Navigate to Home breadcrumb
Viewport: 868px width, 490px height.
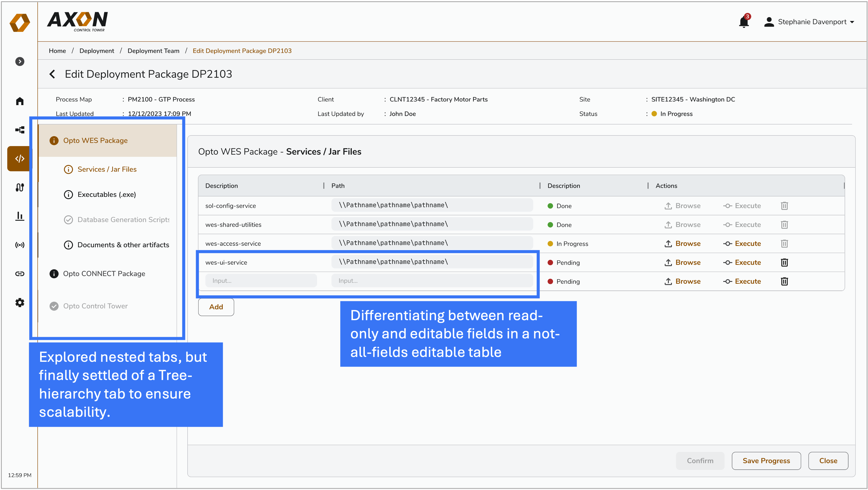[x=57, y=51]
